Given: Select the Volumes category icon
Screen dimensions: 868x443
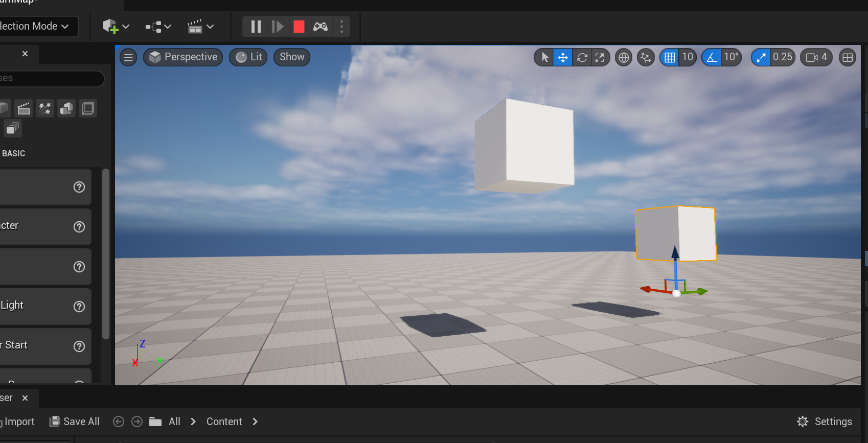Looking at the screenshot, I should [88, 108].
